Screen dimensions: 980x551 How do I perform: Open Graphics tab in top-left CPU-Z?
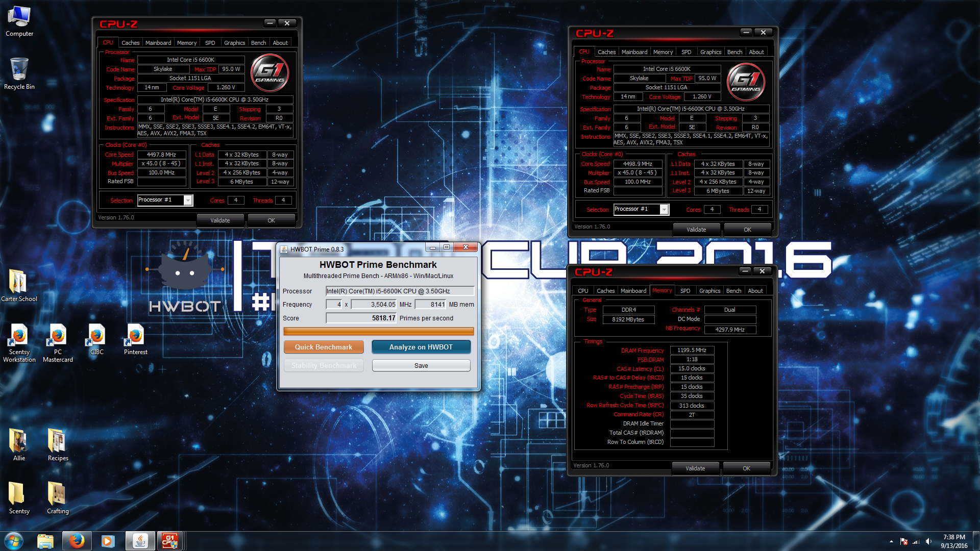(235, 43)
